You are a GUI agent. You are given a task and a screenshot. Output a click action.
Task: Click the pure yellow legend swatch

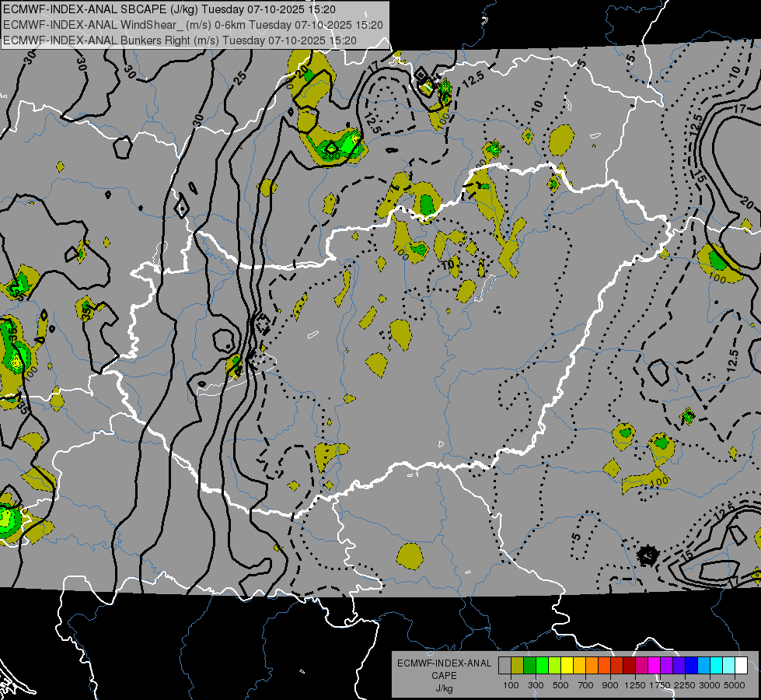click(567, 666)
